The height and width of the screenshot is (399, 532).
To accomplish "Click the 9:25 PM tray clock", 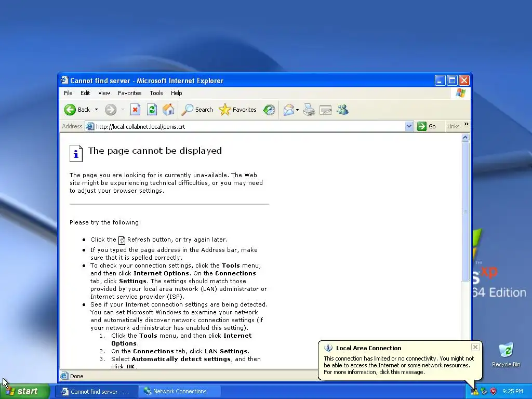I will 513,391.
